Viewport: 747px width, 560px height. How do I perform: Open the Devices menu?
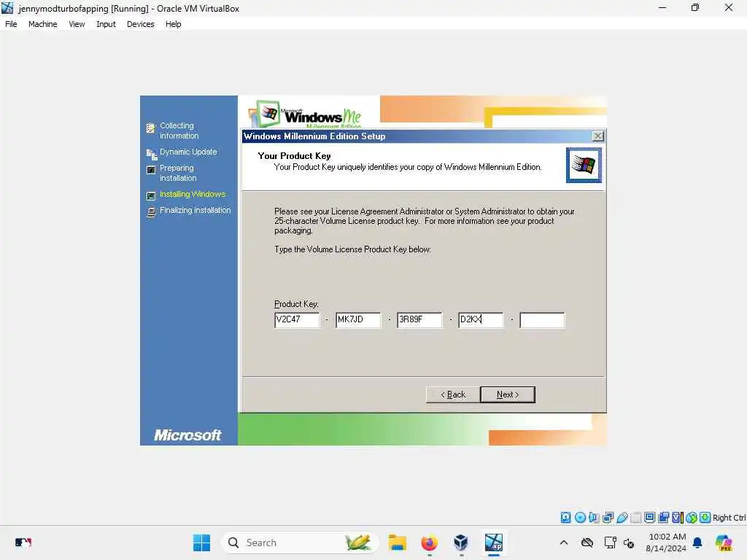(x=141, y=24)
